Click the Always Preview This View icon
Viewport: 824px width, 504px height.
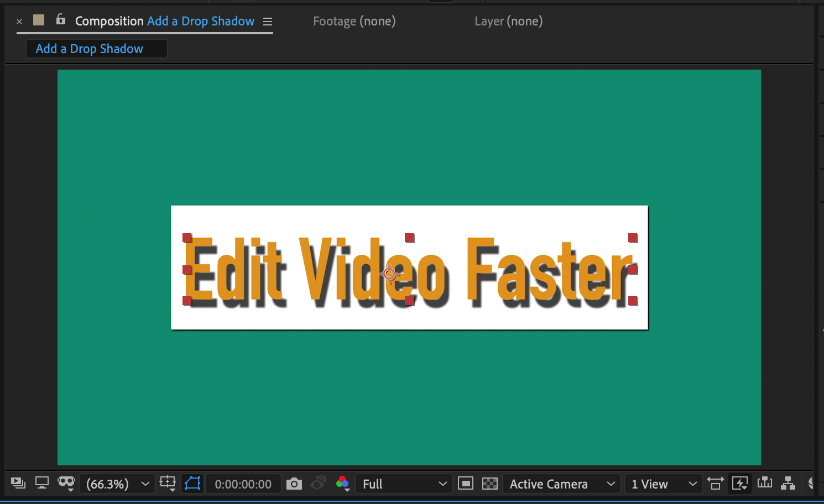coord(18,484)
